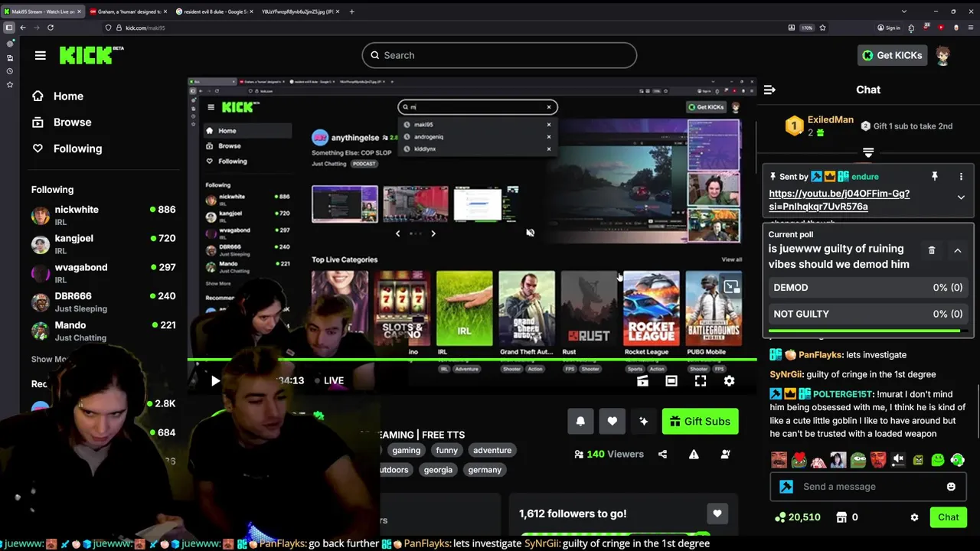Open nickwhite's channel
This screenshot has width=980, height=551.
click(x=103, y=215)
